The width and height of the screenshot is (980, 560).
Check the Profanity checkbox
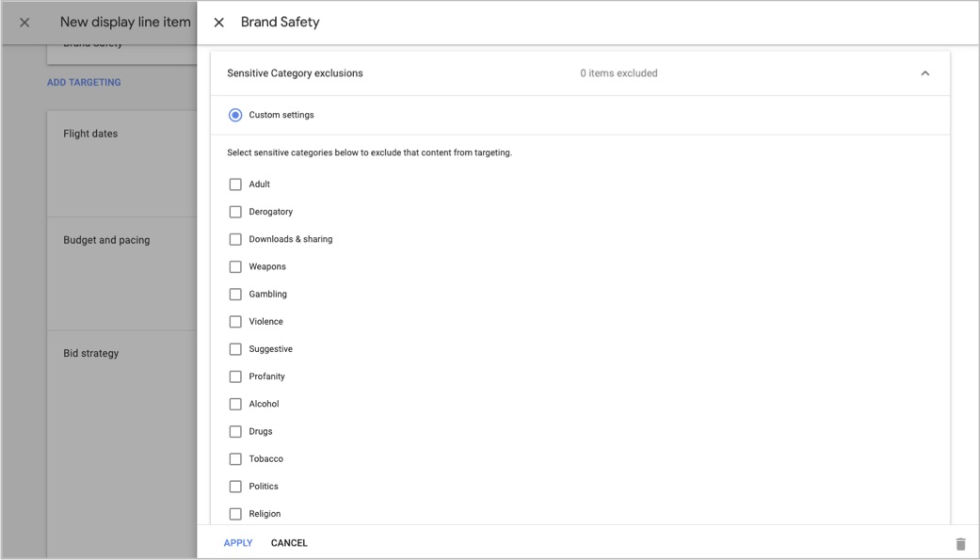(235, 376)
